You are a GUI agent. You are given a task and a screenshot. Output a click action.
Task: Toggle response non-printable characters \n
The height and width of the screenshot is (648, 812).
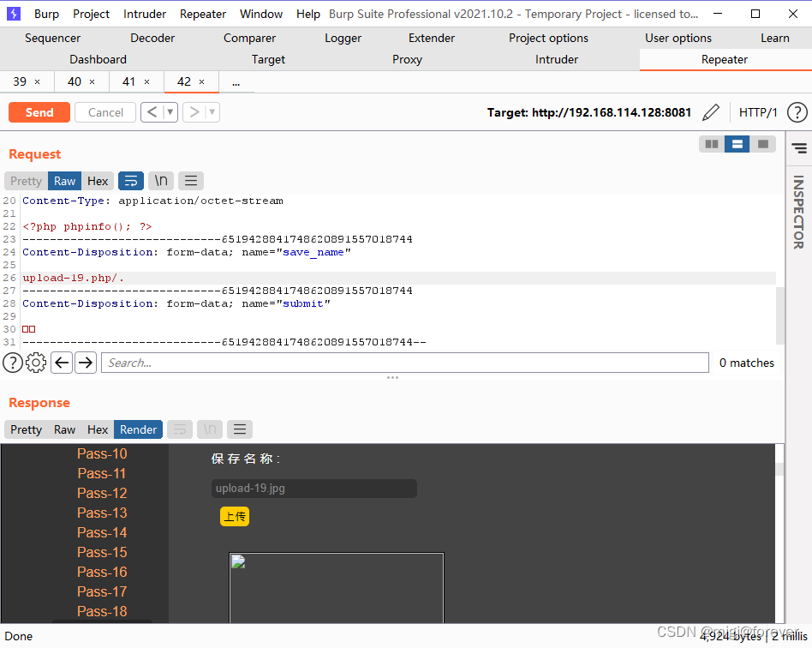pyautogui.click(x=210, y=429)
